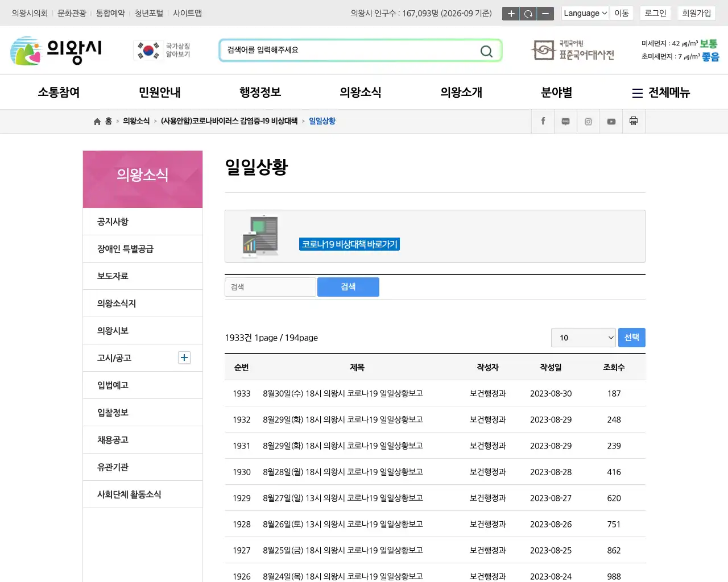The image size is (728, 582).
Task: Share page on Facebook
Action: tap(543, 121)
